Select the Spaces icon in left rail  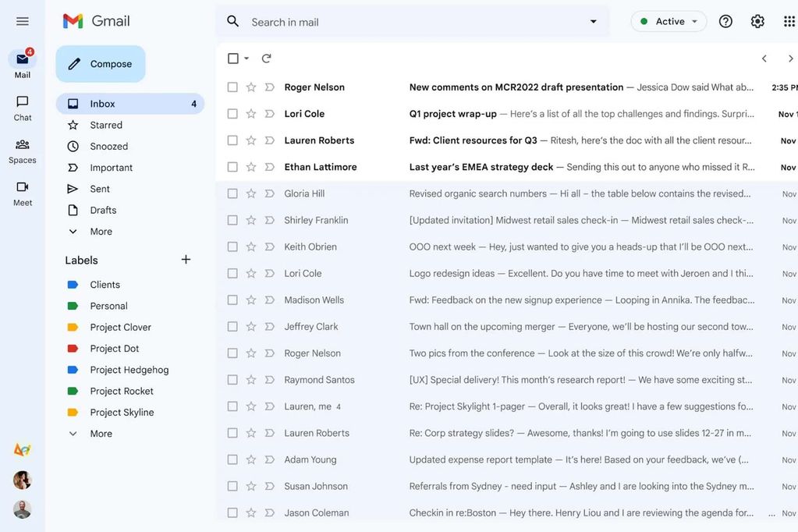22,147
